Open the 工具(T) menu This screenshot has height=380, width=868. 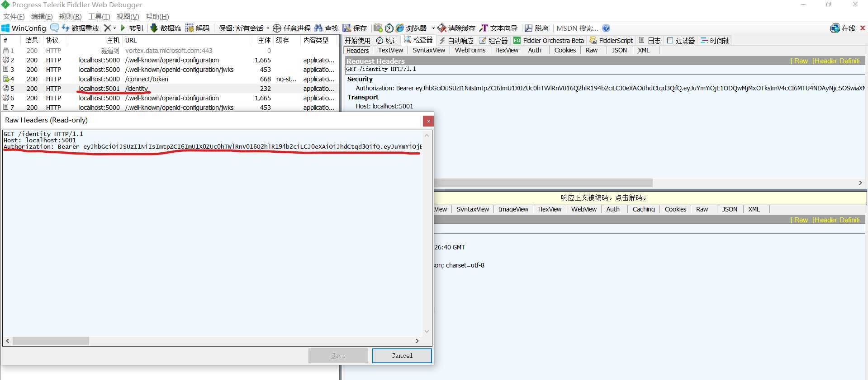[99, 16]
